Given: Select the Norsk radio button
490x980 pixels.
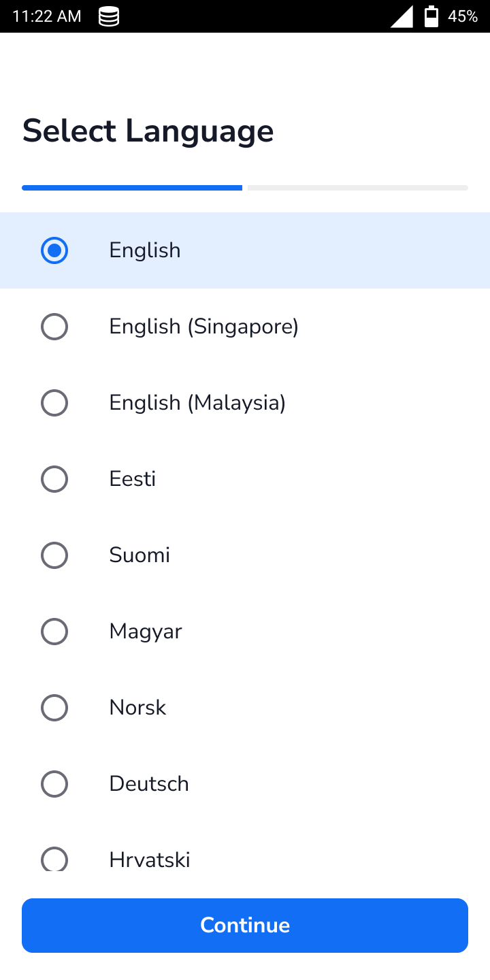Looking at the screenshot, I should (x=54, y=708).
